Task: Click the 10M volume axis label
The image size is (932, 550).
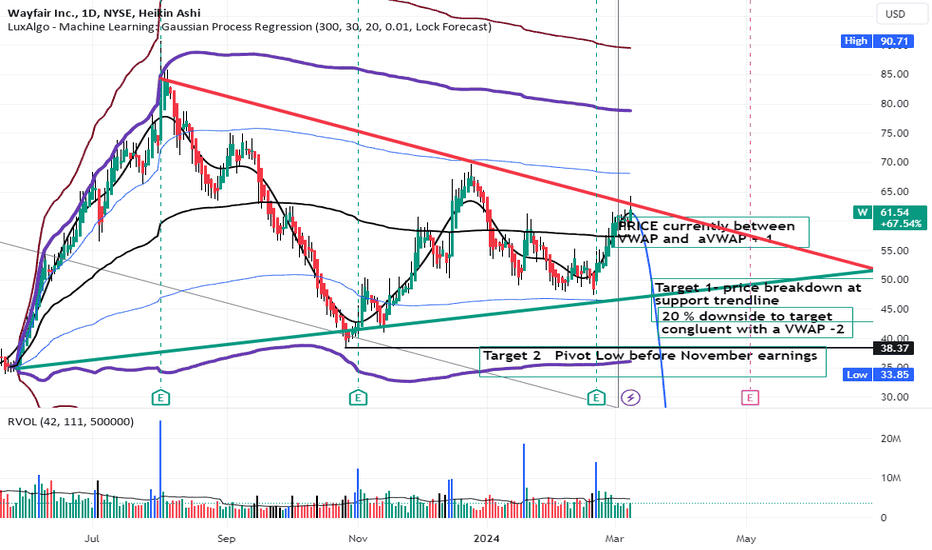Action: click(891, 478)
